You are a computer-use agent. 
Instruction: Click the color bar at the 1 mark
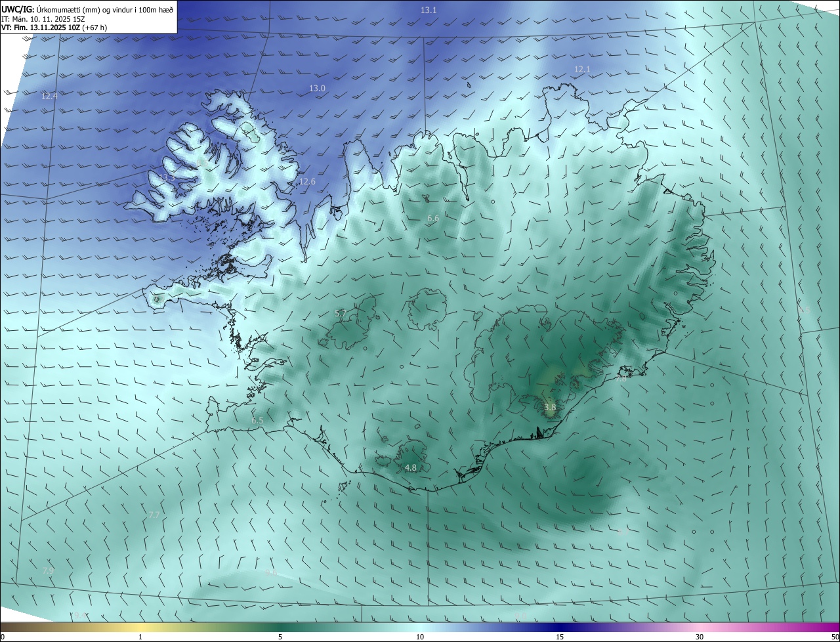pos(140,637)
